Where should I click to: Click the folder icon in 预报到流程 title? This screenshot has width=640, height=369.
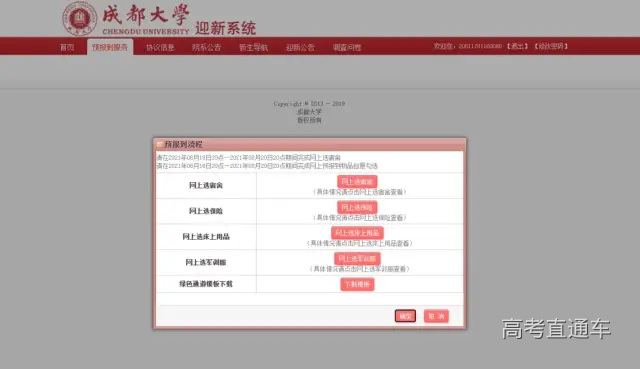coord(160,144)
